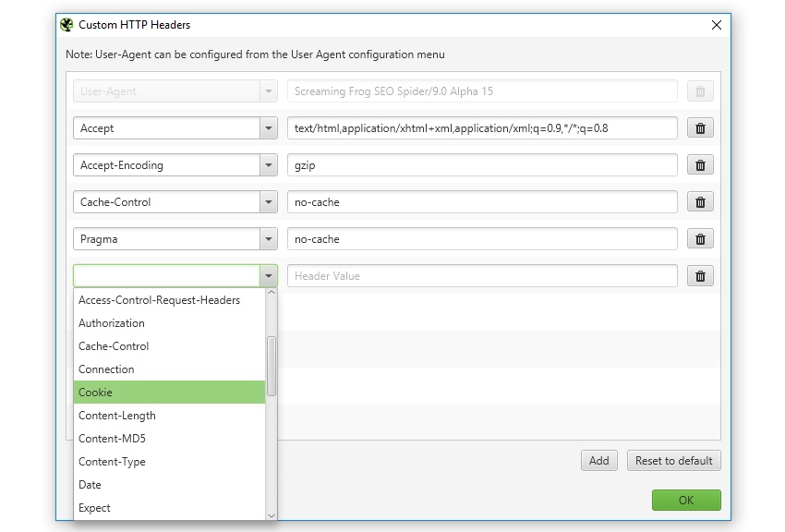Pick Content-Type from the header list
This screenshot has height=532, width=785.
(168, 462)
